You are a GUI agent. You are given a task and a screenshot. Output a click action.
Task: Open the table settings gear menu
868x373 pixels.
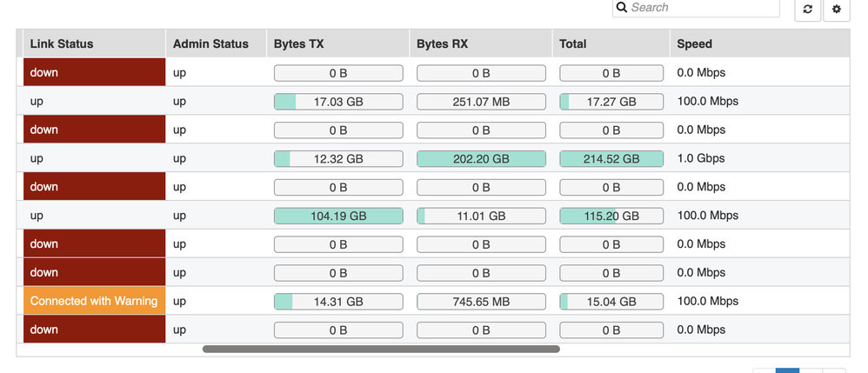click(x=837, y=9)
